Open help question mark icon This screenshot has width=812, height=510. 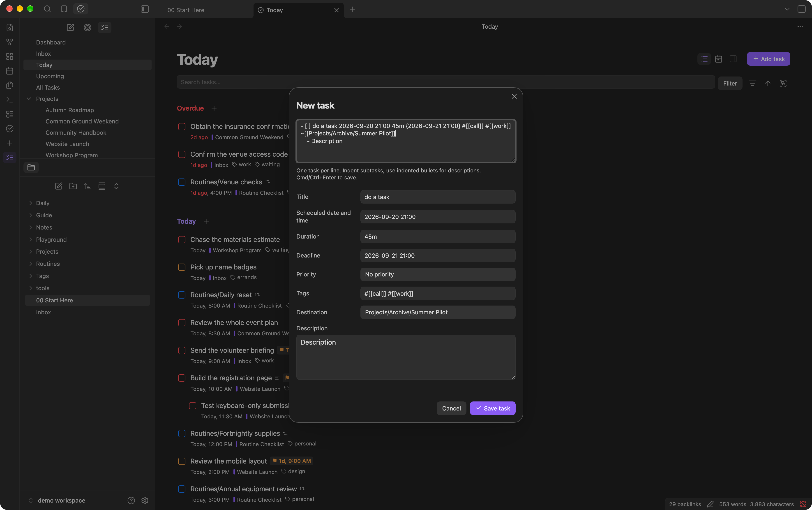[131, 501]
